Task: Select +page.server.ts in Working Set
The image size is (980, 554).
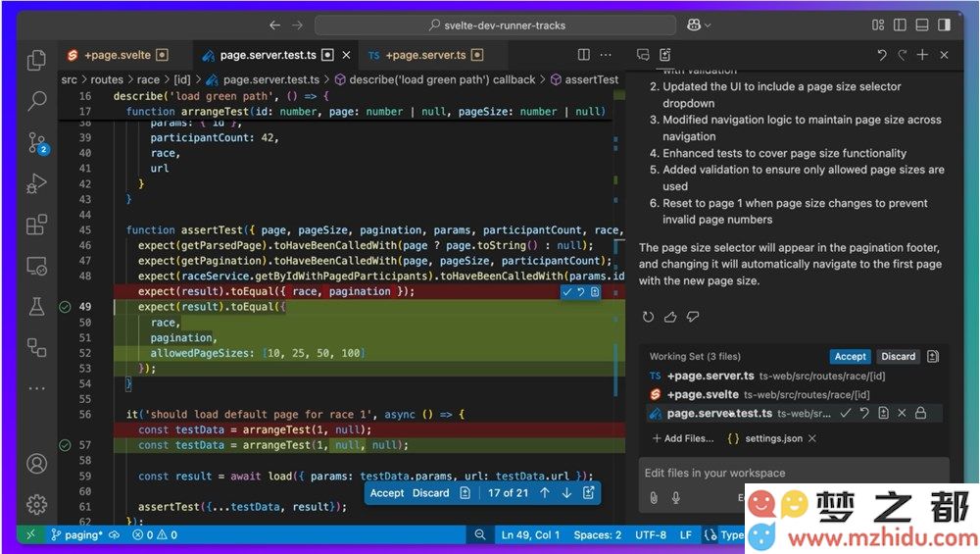Action: click(794, 376)
